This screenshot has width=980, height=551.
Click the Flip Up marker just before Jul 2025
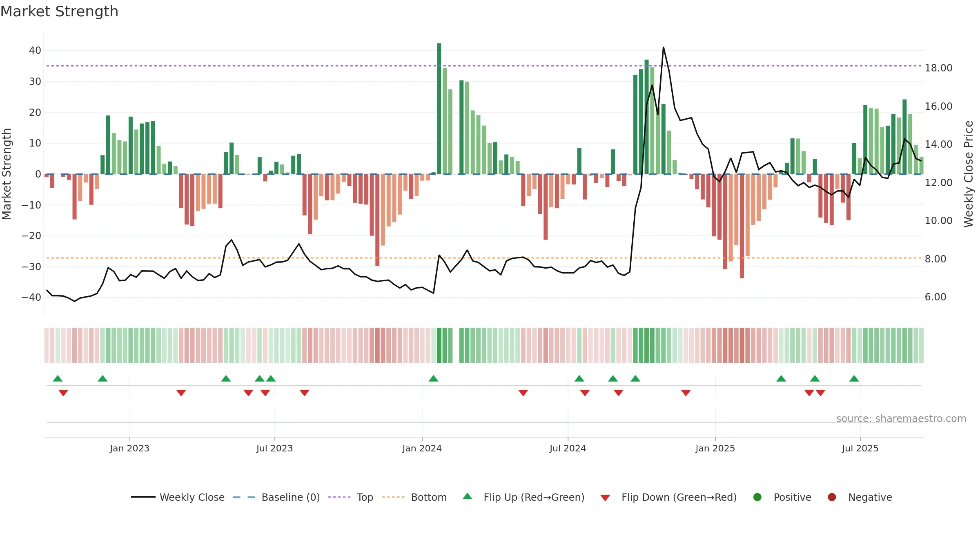pyautogui.click(x=854, y=378)
